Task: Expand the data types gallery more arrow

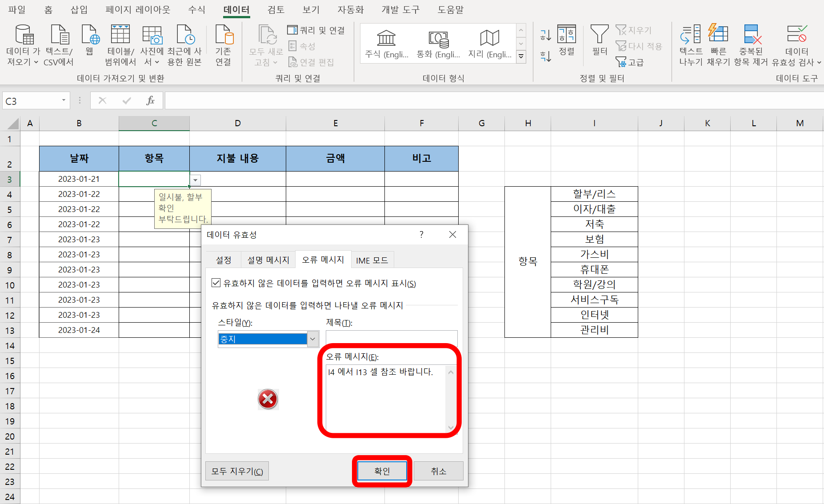Action: (521, 56)
